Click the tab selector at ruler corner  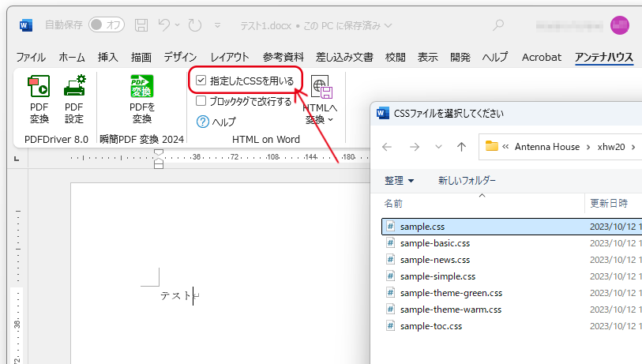pyautogui.click(x=17, y=159)
